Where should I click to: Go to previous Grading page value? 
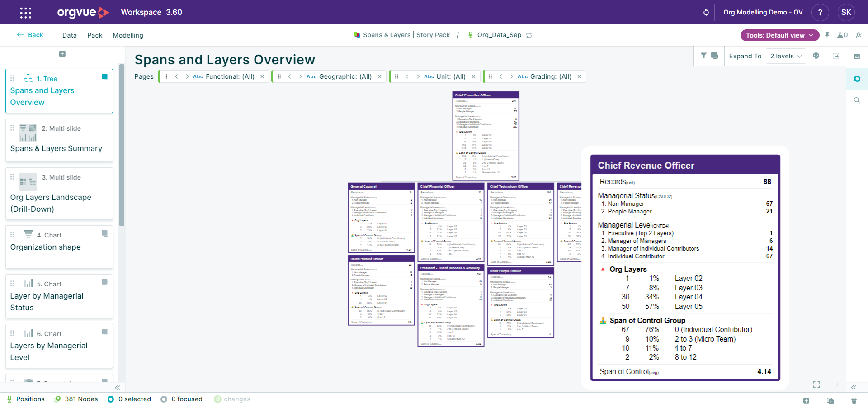500,76
